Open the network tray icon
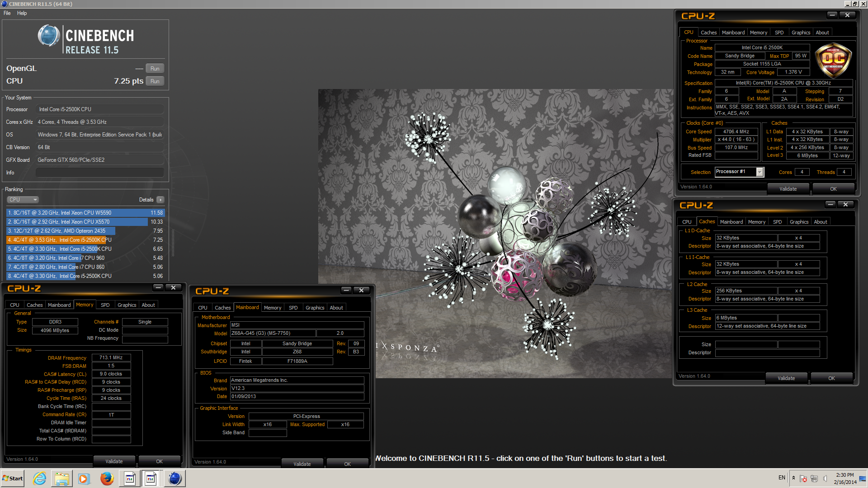 click(x=814, y=479)
